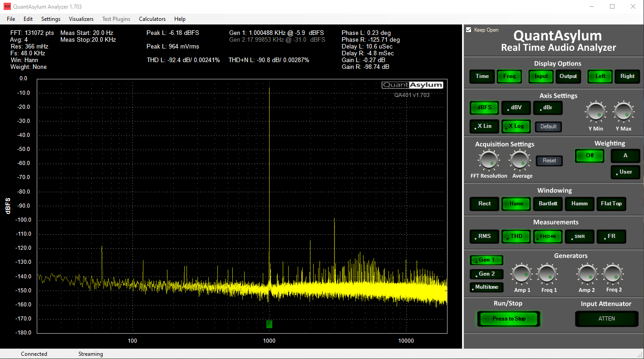Open the Settings menu

(x=51, y=19)
